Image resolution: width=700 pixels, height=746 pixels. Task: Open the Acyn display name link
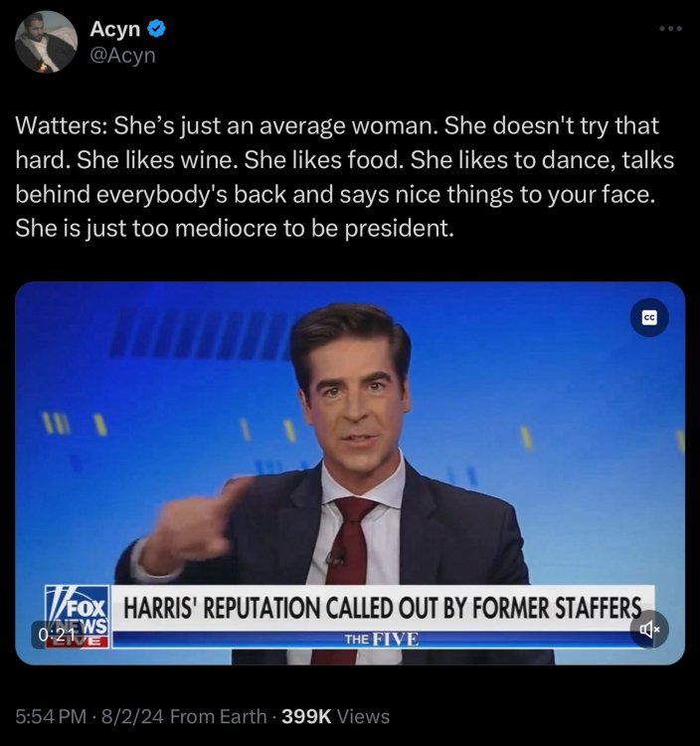[x=115, y=29]
